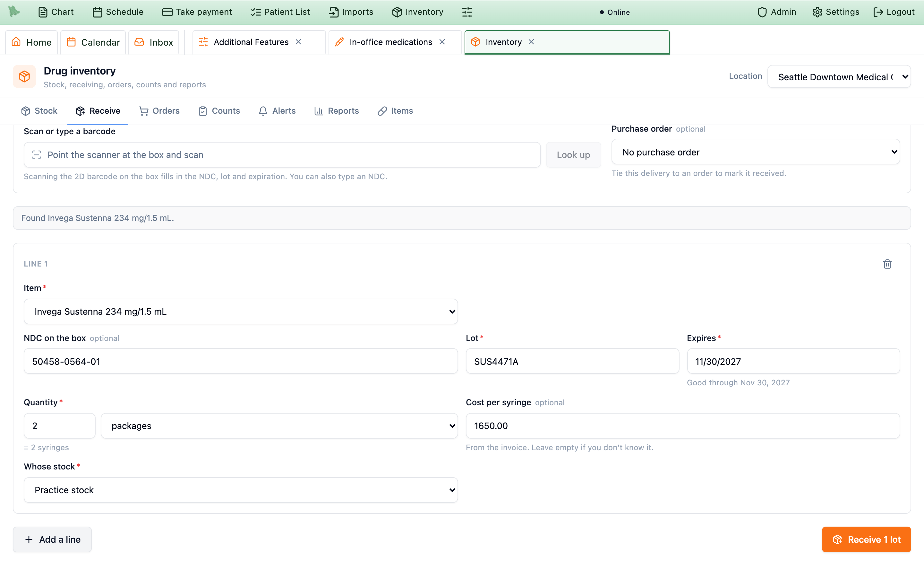This screenshot has width=924, height=578.
Task: Open the Reports sub-tab
Action: 336,111
